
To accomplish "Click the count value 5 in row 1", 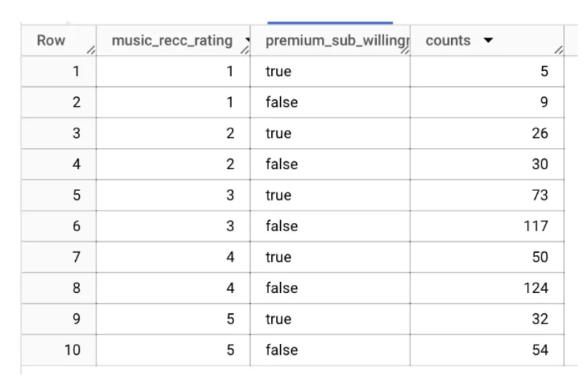I will pyautogui.click(x=544, y=72).
